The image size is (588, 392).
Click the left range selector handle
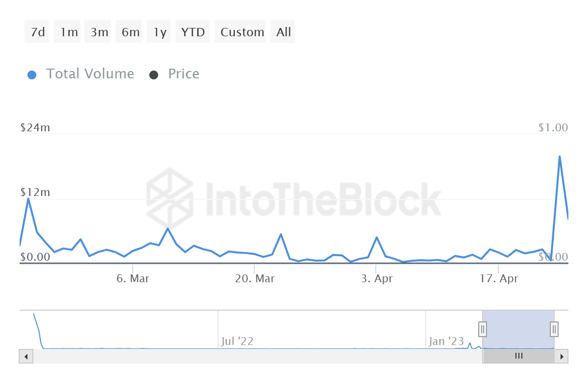483,329
